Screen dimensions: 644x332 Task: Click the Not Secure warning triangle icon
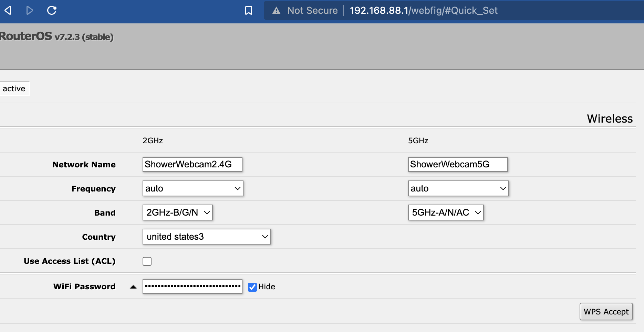click(x=276, y=11)
